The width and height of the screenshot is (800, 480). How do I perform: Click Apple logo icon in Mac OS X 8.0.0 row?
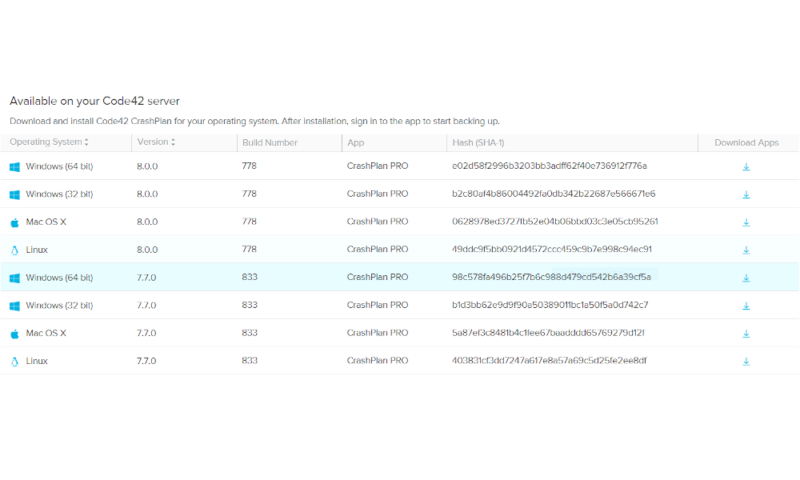point(15,222)
